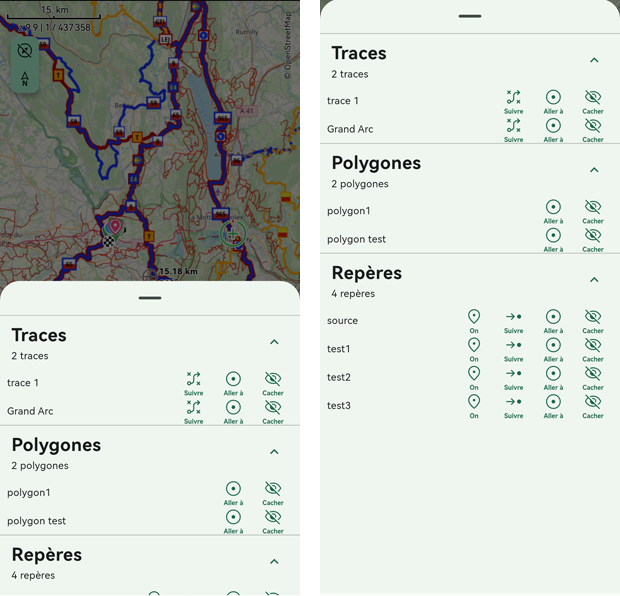Toggle On pin for source waypoint
The height and width of the screenshot is (596, 620).
(474, 321)
